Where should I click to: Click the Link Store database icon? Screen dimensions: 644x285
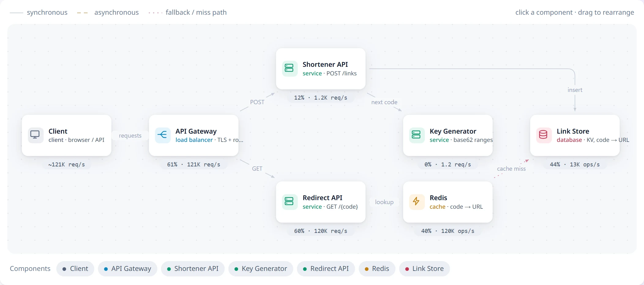[544, 135]
